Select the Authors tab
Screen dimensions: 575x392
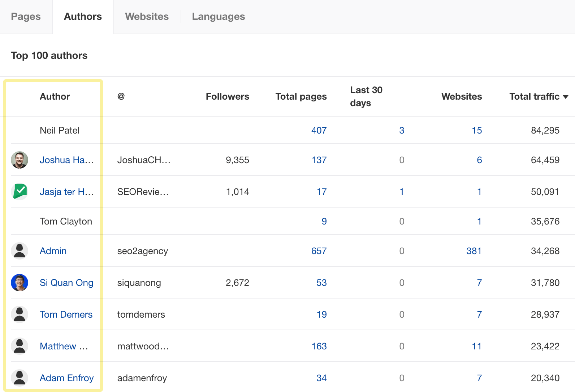[83, 17]
